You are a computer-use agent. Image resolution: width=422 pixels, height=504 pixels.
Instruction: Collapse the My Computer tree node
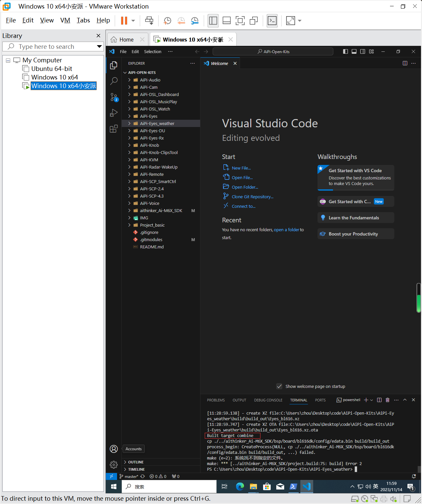click(8, 60)
